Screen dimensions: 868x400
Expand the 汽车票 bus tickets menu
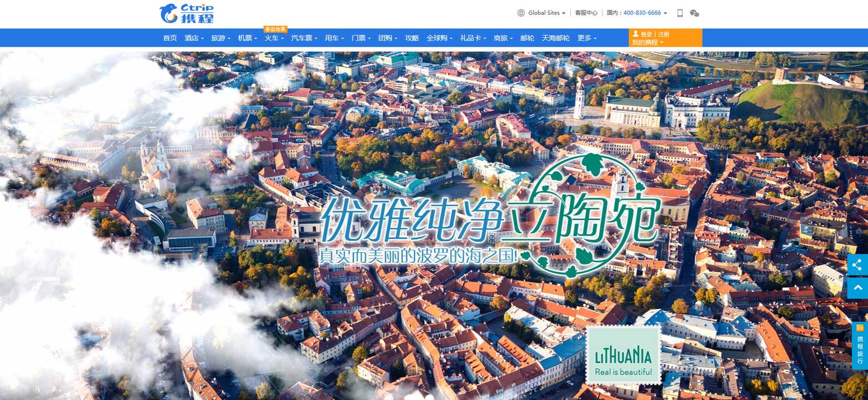point(304,38)
